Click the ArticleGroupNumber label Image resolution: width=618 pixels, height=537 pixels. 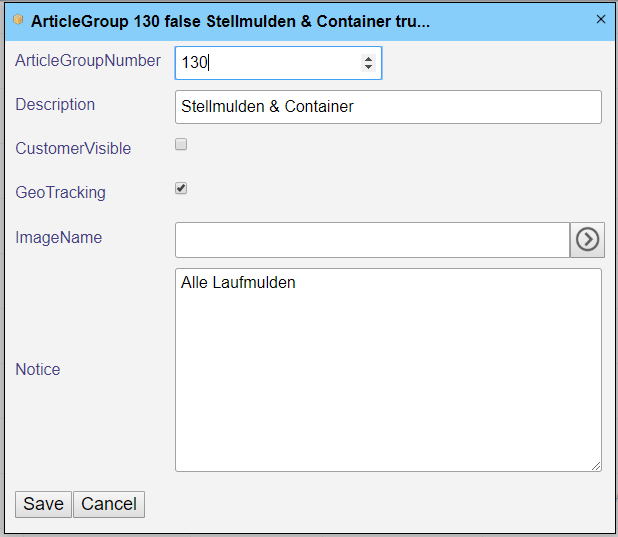point(88,61)
